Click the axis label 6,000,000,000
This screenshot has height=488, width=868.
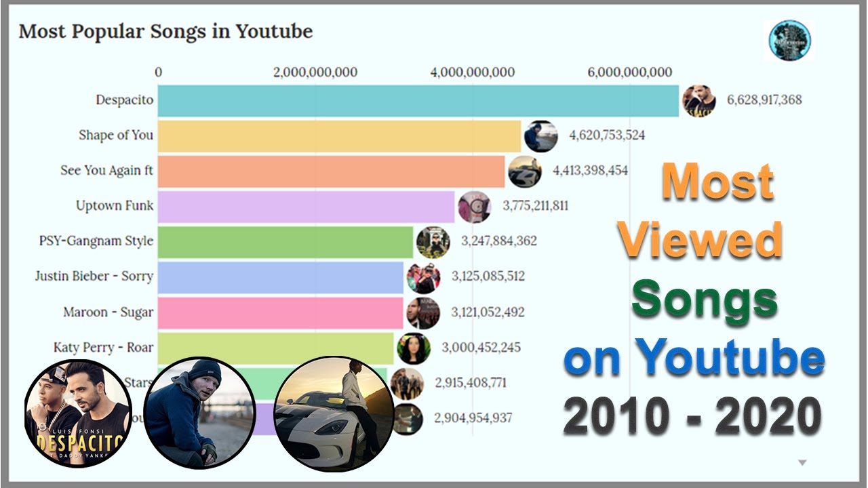(630, 73)
